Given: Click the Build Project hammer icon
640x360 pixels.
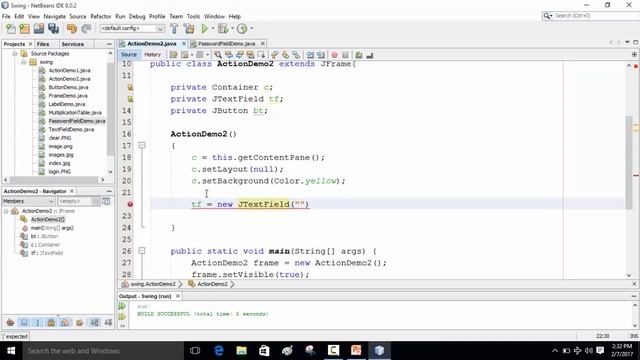Looking at the screenshot, I should click(174, 29).
